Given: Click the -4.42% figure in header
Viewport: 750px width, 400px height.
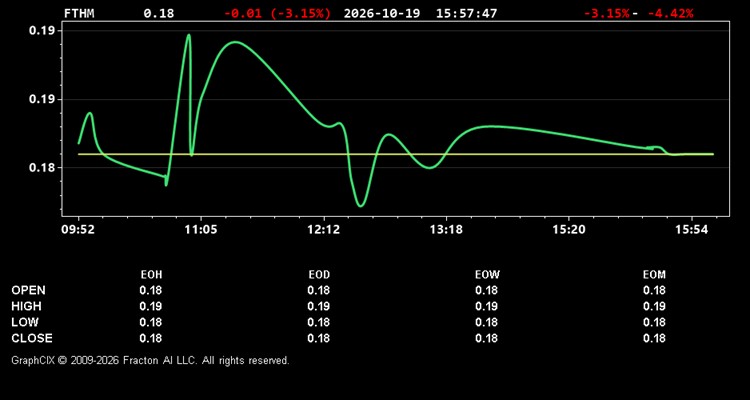Looking at the screenshot, I should (x=670, y=13).
